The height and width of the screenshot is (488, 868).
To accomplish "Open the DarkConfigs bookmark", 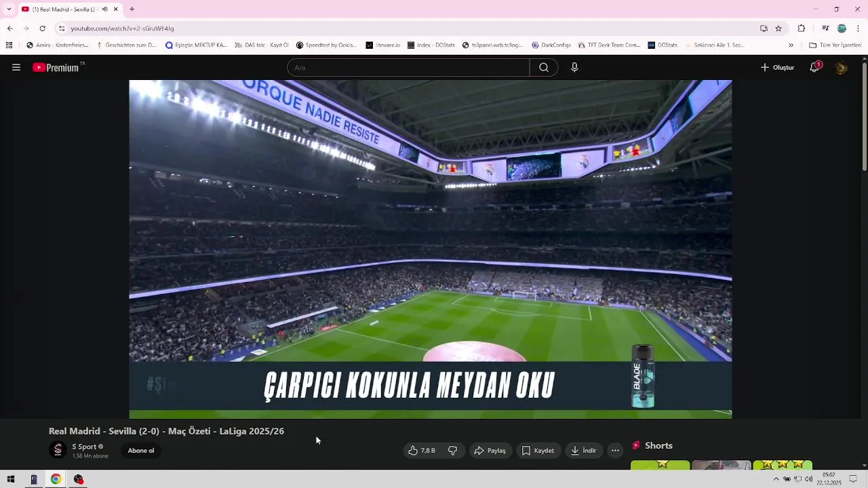I will (x=551, y=45).
